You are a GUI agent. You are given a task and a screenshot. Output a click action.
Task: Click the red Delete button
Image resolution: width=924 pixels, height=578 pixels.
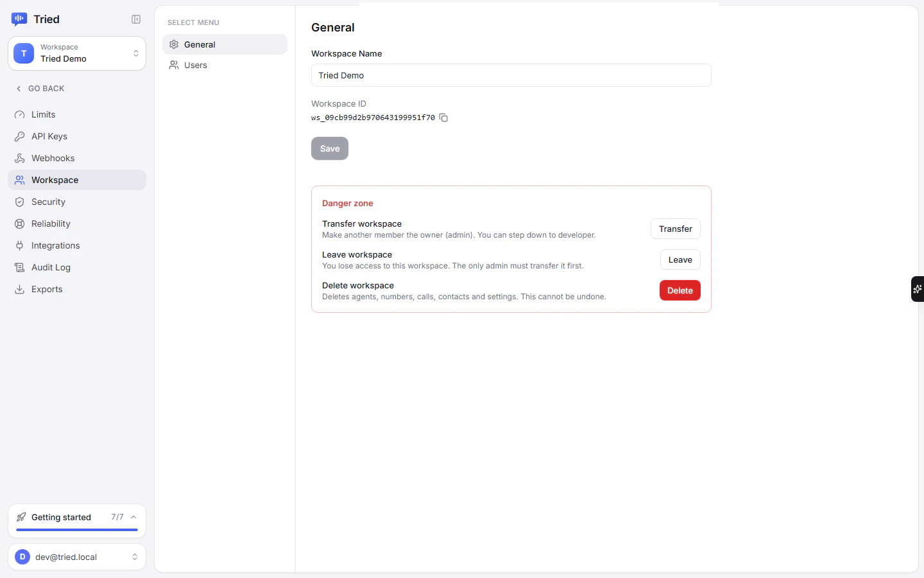[680, 290]
